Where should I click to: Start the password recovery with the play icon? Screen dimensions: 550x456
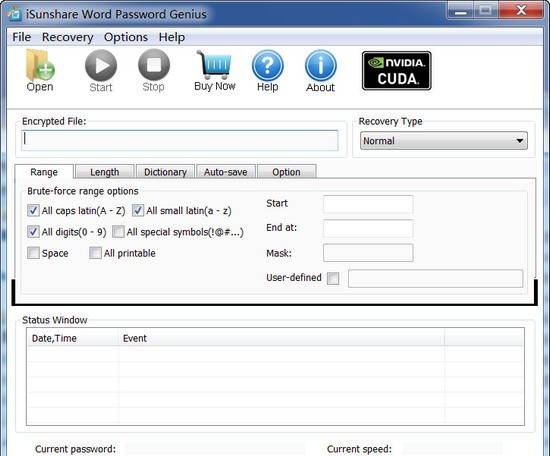[101, 65]
